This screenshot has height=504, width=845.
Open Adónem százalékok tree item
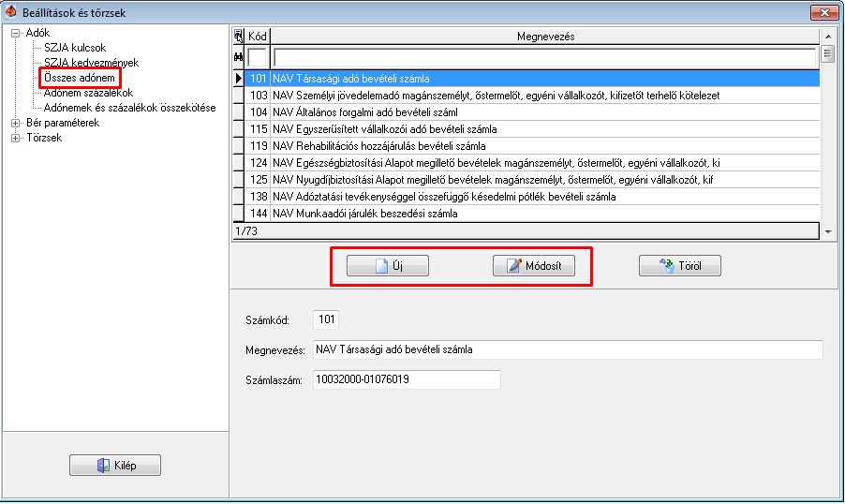[88, 93]
